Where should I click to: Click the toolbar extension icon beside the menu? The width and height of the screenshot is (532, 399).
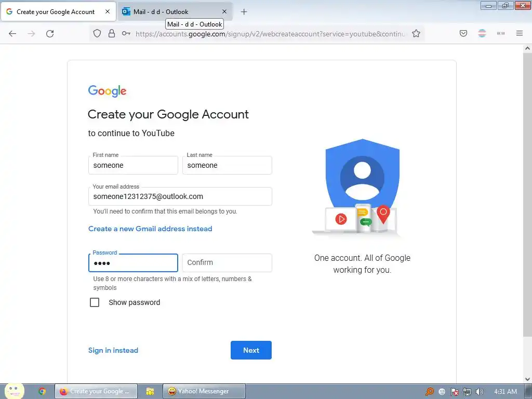pyautogui.click(x=500, y=33)
